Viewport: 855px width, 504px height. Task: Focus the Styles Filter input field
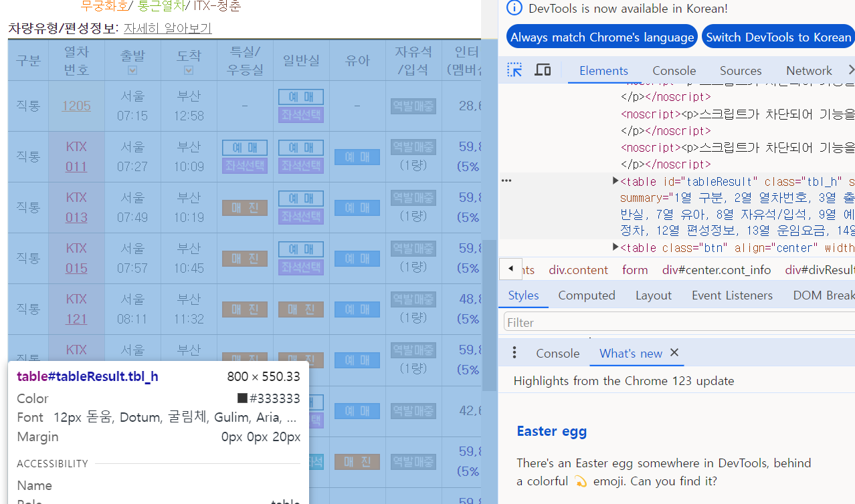click(x=679, y=322)
